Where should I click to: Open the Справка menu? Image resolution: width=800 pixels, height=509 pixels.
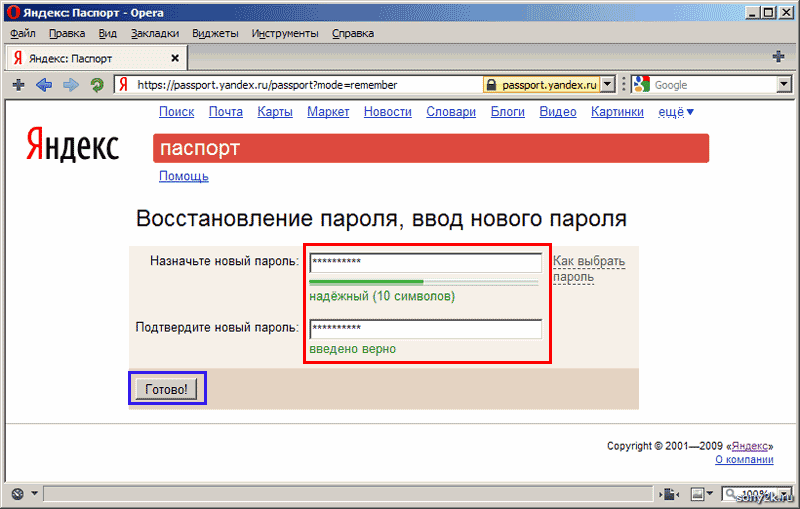353,33
